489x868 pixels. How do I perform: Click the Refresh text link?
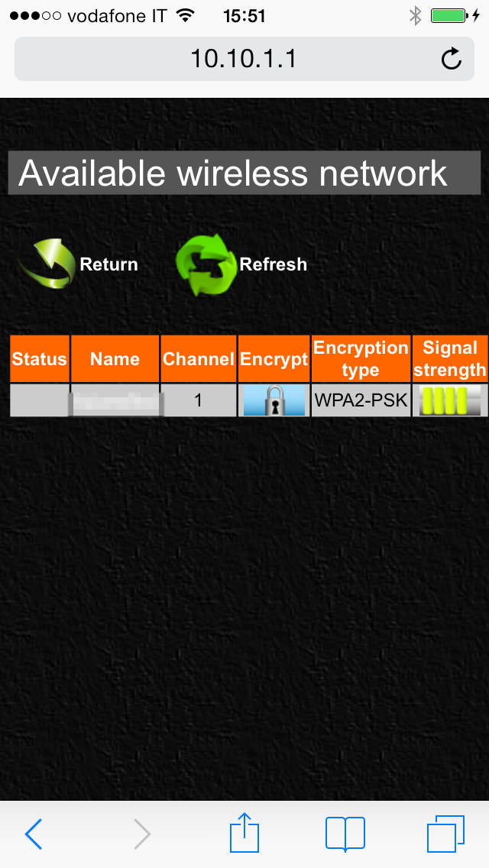click(273, 264)
